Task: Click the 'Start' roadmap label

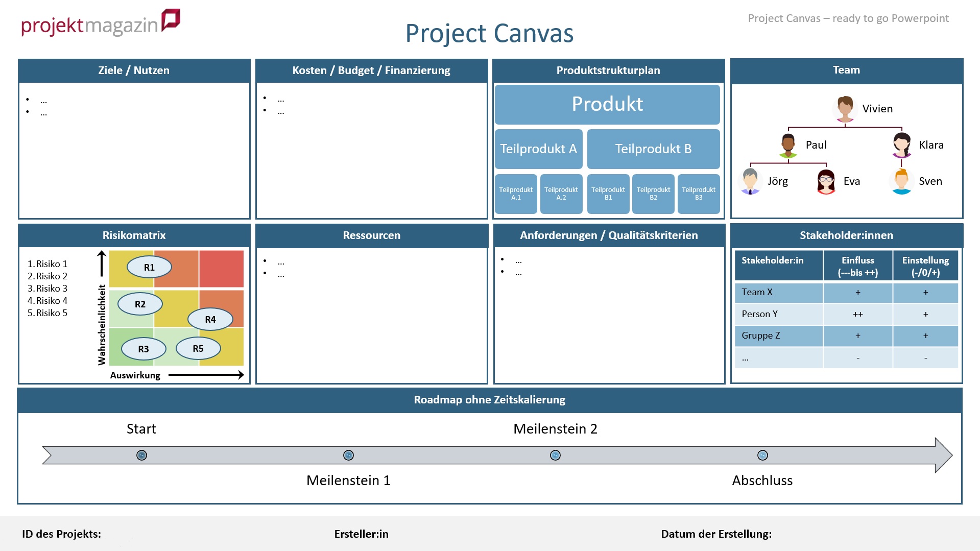Action: (141, 429)
